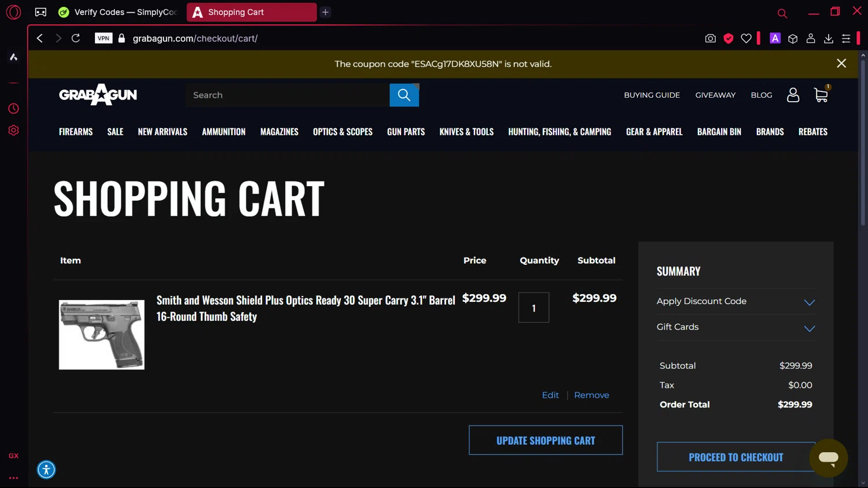This screenshot has height=488, width=868.
Task: Switch to Verify Codes SimplyCodes tab
Action: [x=118, y=12]
